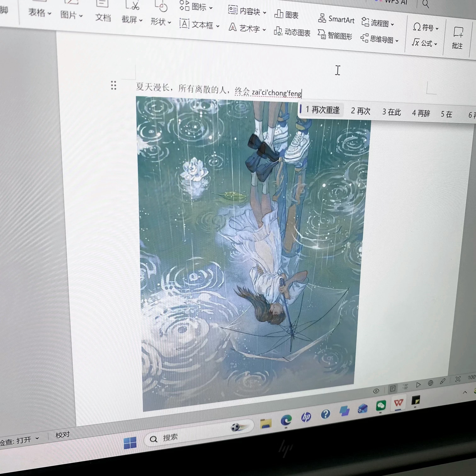Viewport: 476px width, 476px height.
Task: Switch to outline view in status bar
Action: pos(405,387)
